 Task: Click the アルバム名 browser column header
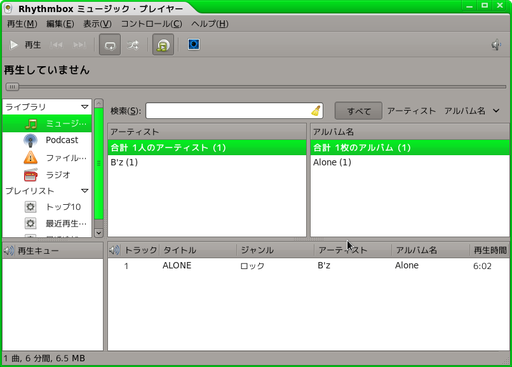(x=410, y=132)
